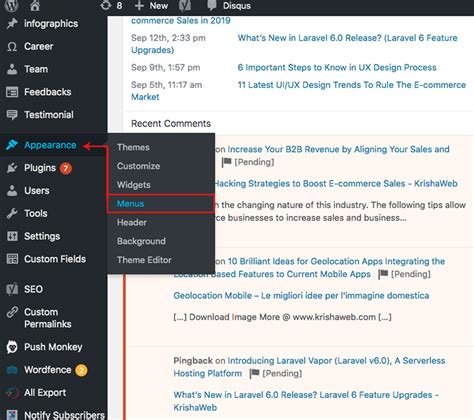Open All Export menu label
The height and width of the screenshot is (420, 474).
(45, 393)
